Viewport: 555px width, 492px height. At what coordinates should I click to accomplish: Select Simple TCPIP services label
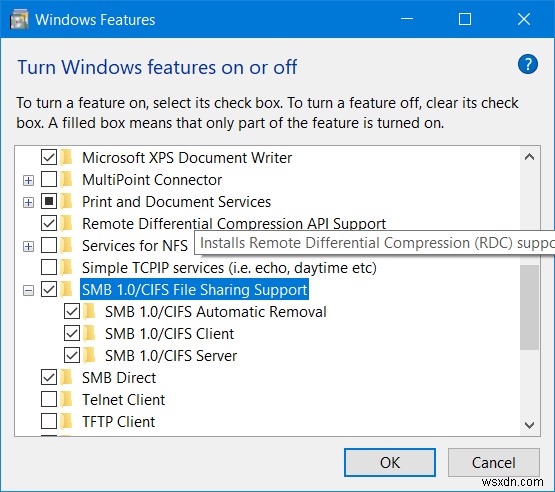coord(229,267)
